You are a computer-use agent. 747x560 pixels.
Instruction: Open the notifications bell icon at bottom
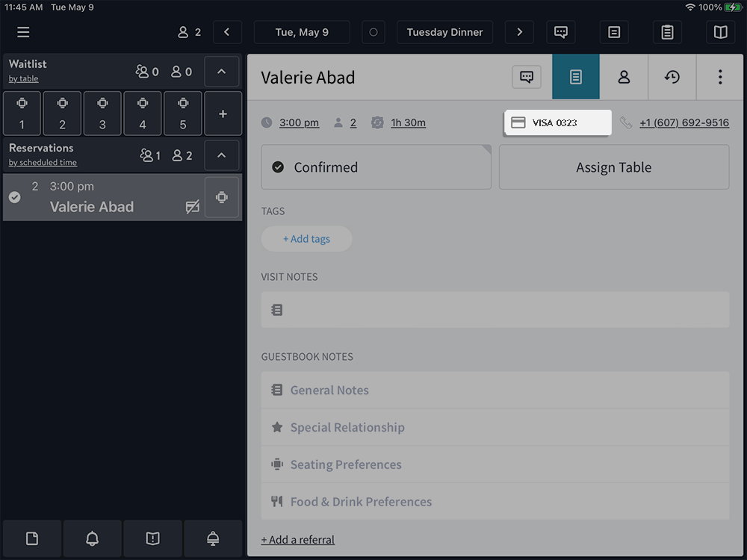coord(93,538)
